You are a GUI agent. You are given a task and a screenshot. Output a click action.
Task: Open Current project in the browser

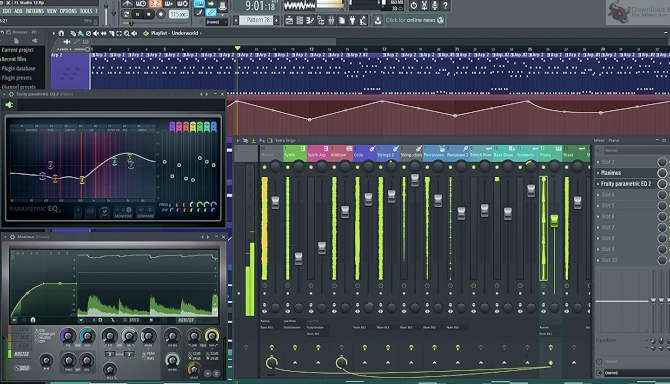(x=18, y=50)
